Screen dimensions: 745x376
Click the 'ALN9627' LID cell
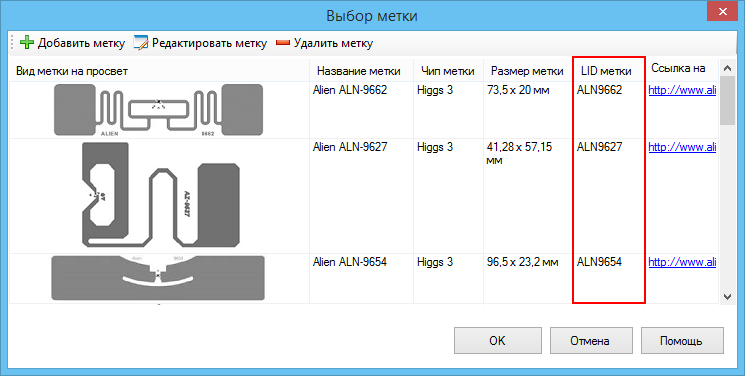point(599,147)
